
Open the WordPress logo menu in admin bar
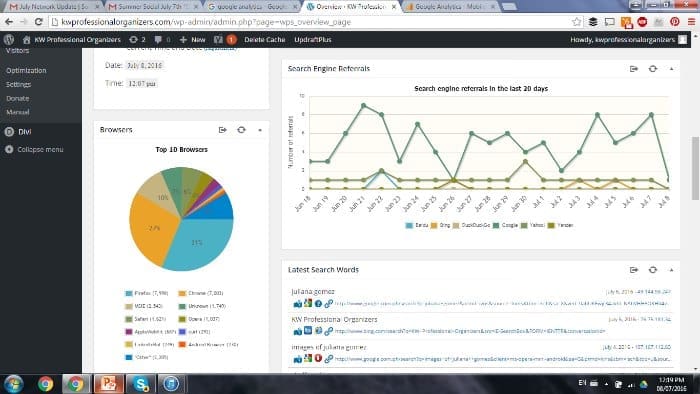(x=9, y=39)
